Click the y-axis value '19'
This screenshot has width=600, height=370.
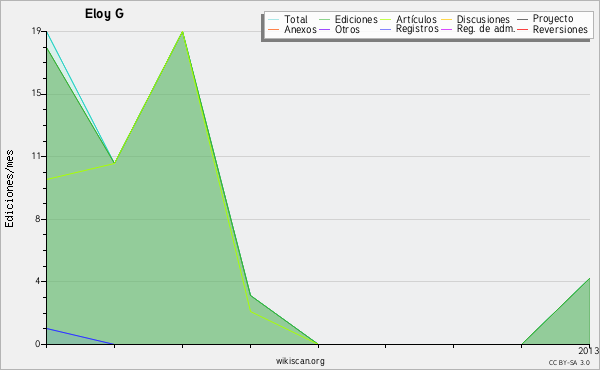[36, 31]
